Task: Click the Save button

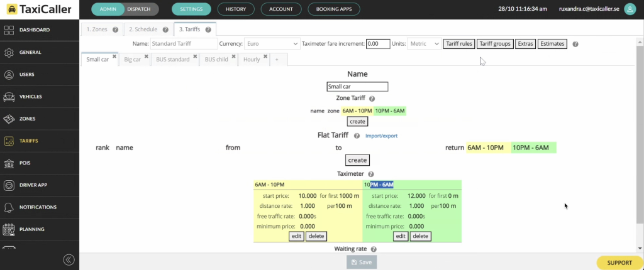Action: point(362,262)
